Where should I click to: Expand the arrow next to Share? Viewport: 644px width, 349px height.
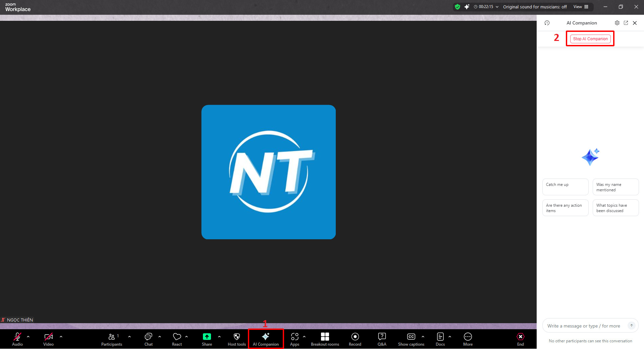coord(219,336)
